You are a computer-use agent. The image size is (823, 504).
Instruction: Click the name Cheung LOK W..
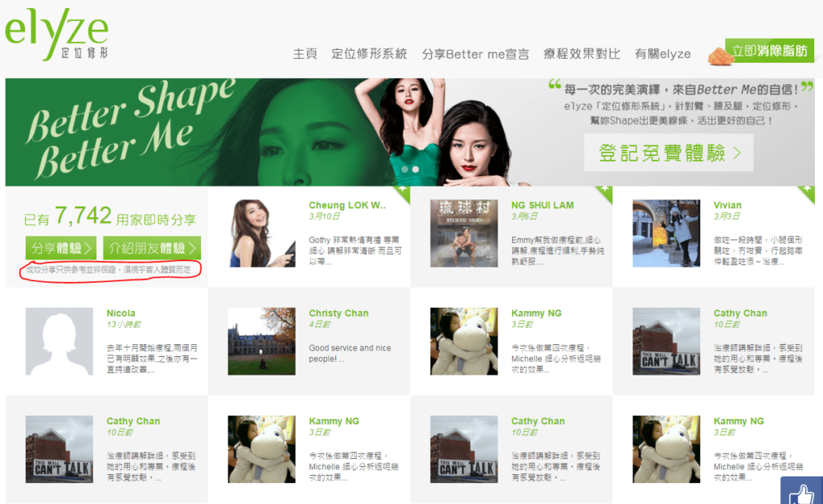pos(347,205)
